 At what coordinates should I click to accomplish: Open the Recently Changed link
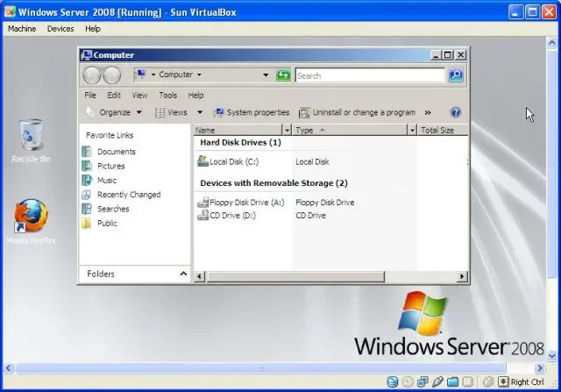point(129,195)
